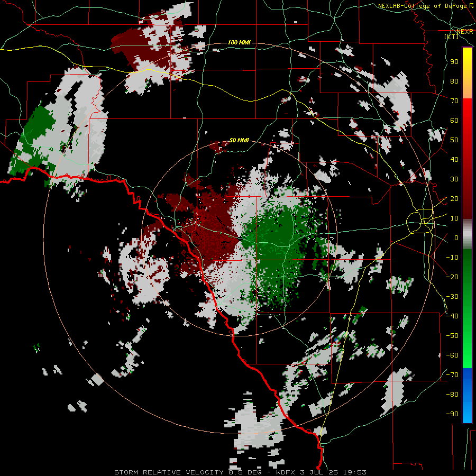Viewport: 476px width, 476px height.
Task: Click the 20 value on velocity scale
Action: (x=454, y=198)
